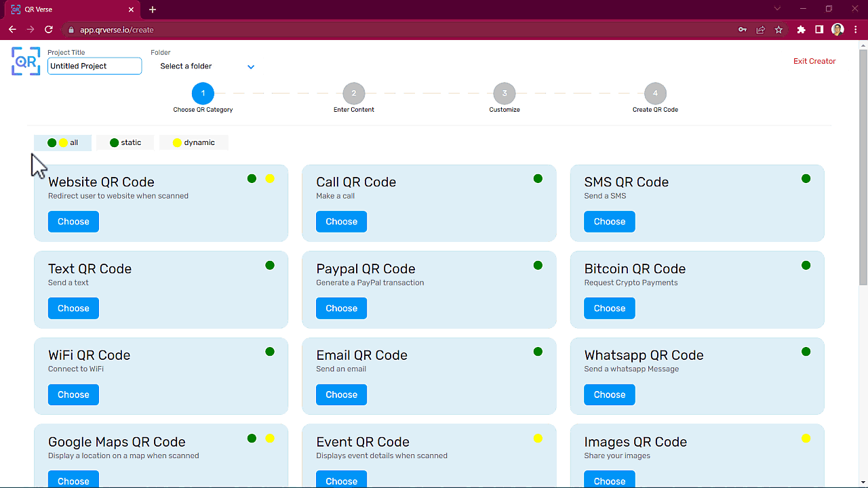Choose the Text QR Code option

click(x=73, y=308)
